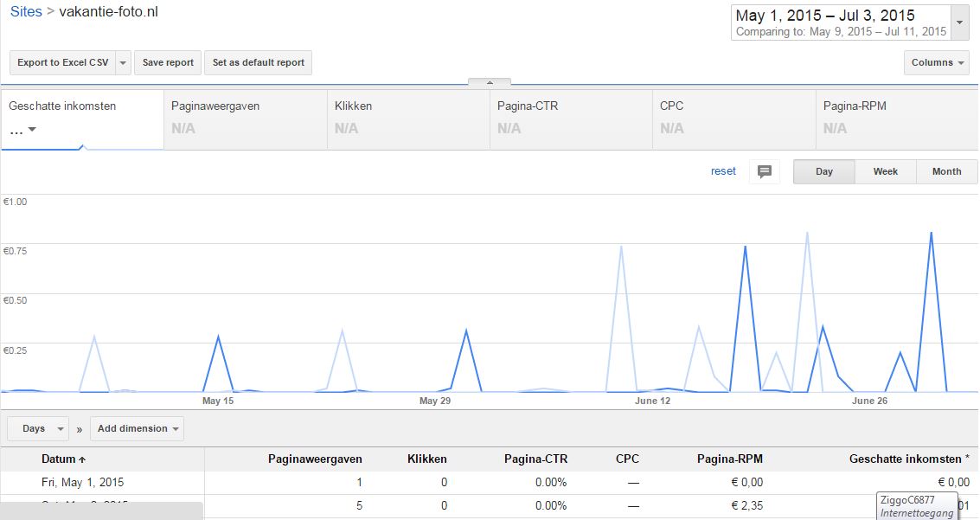Switch chart granularity to Week

[885, 171]
